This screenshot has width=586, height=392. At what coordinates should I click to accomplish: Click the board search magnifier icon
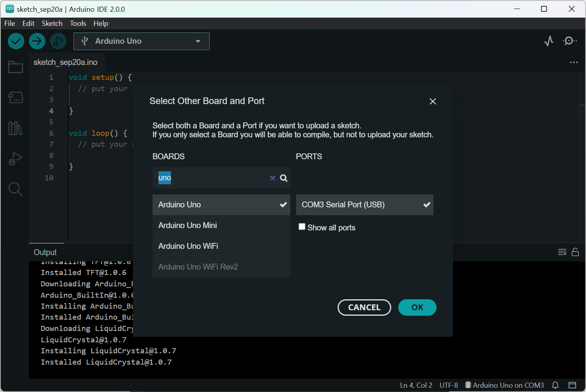coord(284,178)
